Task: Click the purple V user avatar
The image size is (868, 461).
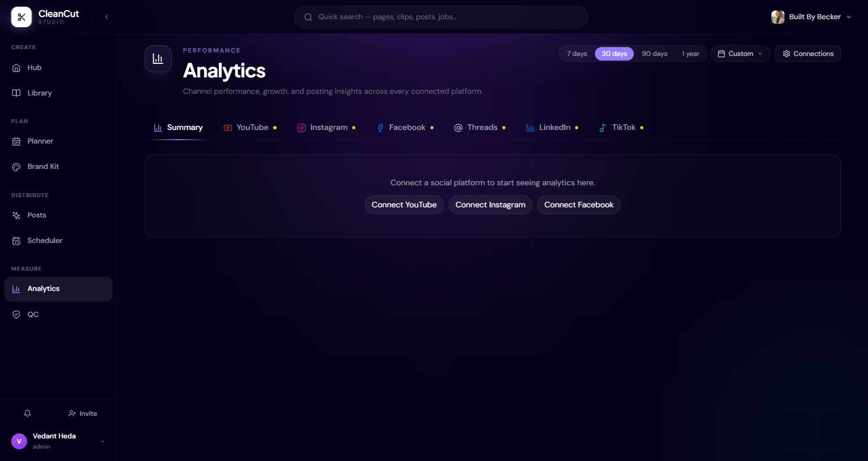Action: click(x=19, y=441)
